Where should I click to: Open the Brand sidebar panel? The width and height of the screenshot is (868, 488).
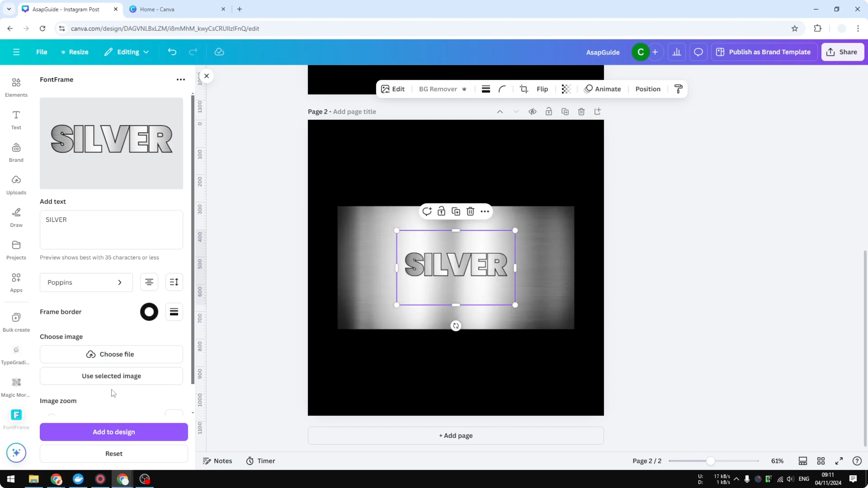(16, 153)
